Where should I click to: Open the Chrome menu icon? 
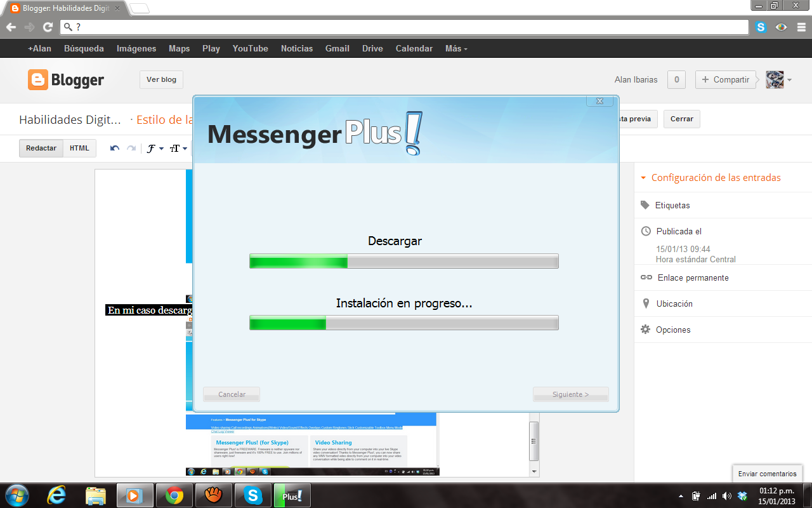click(x=801, y=27)
